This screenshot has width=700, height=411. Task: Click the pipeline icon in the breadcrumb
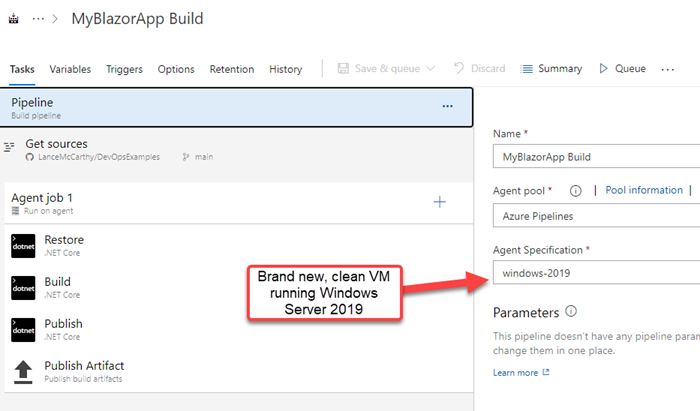(12, 19)
